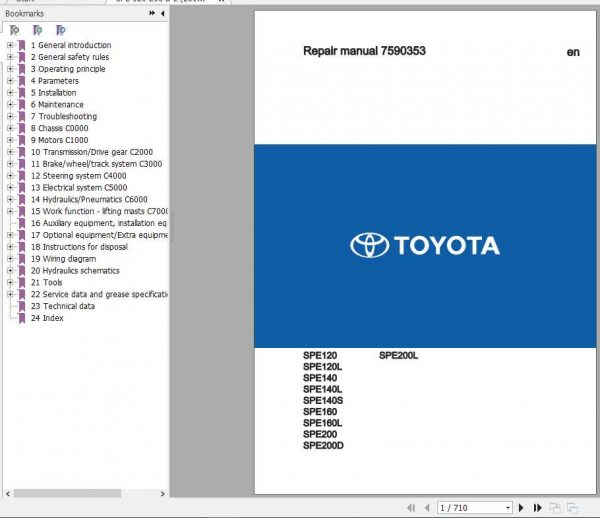Expand the 1 General introduction bookmark

click(10, 45)
